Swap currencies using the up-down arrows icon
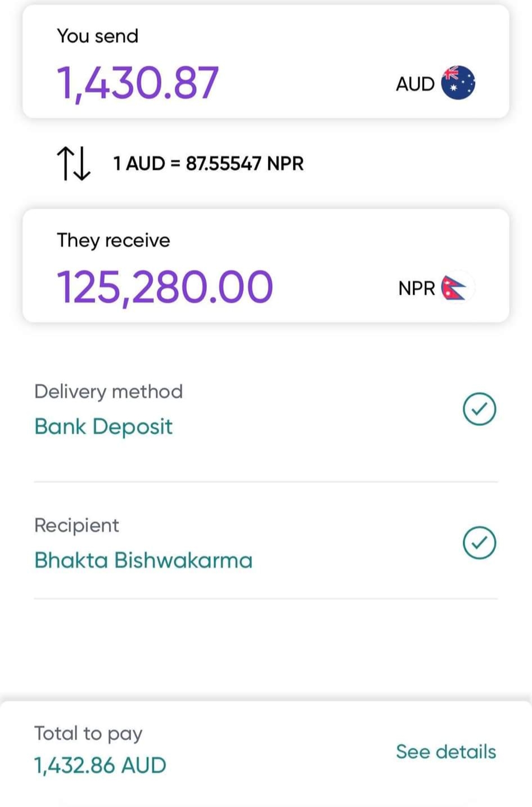Viewport: 532px width, 807px height. coord(74,163)
